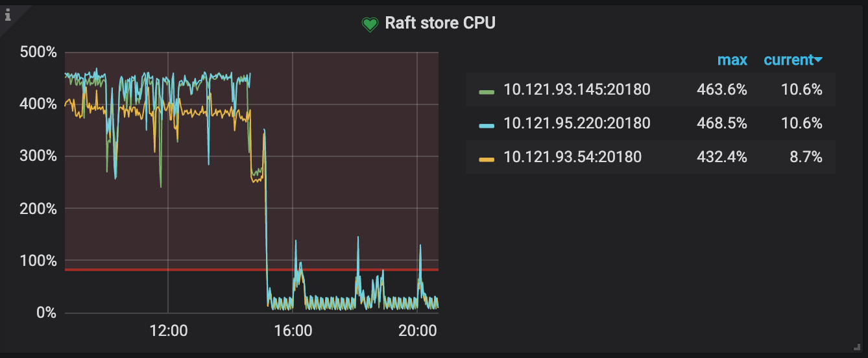Click the 463.6% max value
Viewport: 868px width, 358px height.
pos(722,90)
